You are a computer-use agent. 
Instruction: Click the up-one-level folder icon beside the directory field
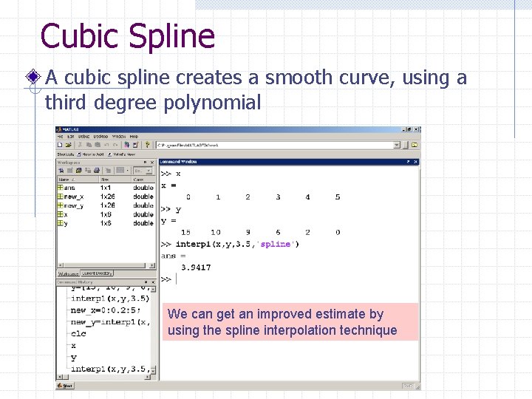tap(415, 145)
